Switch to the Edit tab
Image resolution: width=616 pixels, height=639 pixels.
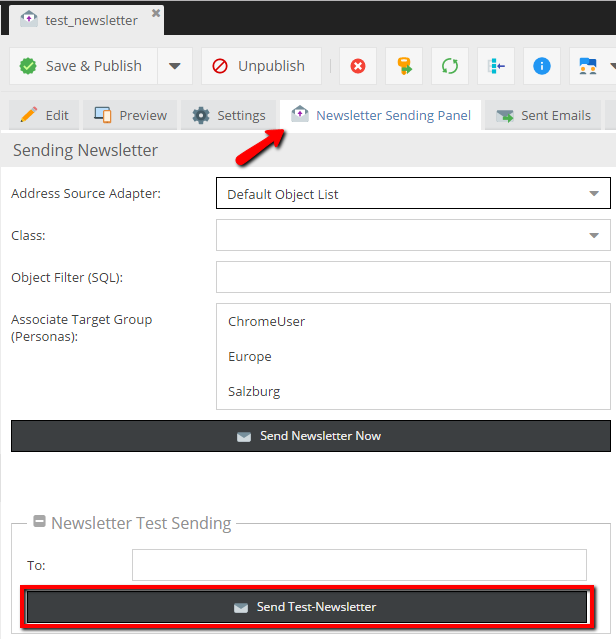pyautogui.click(x=44, y=115)
